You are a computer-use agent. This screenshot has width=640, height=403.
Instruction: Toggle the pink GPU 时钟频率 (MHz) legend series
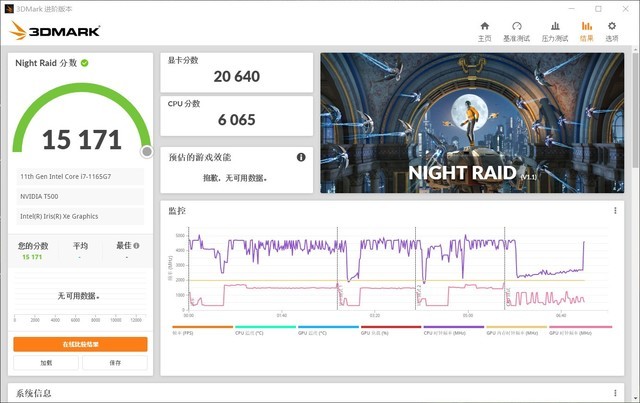(580, 330)
